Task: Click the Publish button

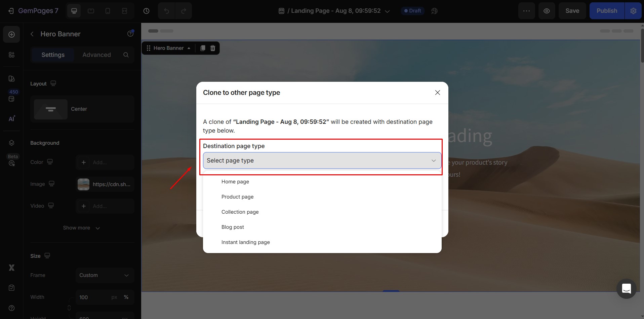Action: click(x=607, y=10)
